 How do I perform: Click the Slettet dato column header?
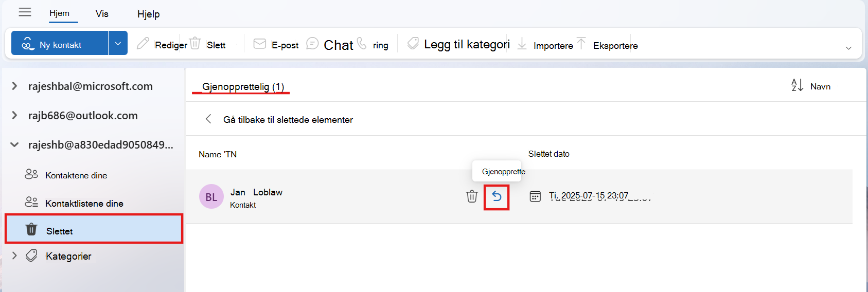(x=549, y=154)
